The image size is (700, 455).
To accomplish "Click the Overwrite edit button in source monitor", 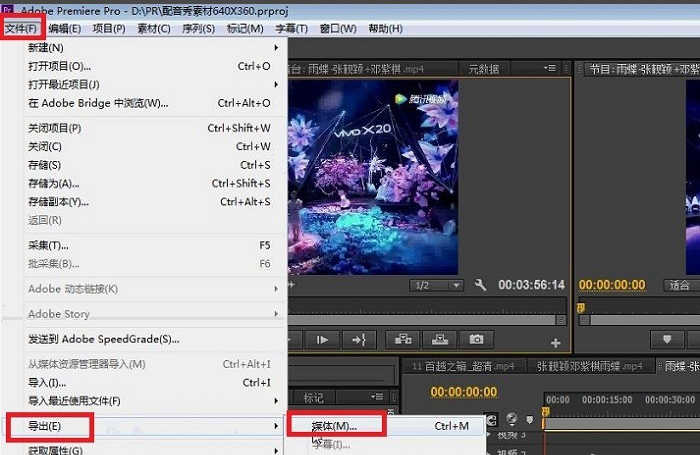I will [439, 340].
